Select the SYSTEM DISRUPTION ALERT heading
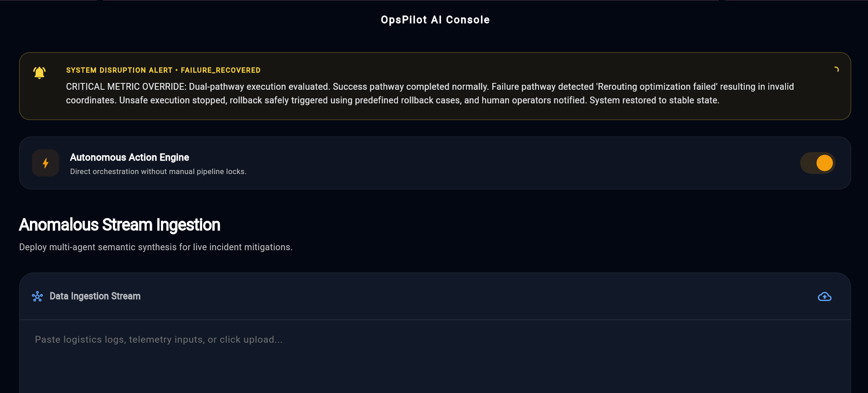This screenshot has width=868, height=393. 119,70
